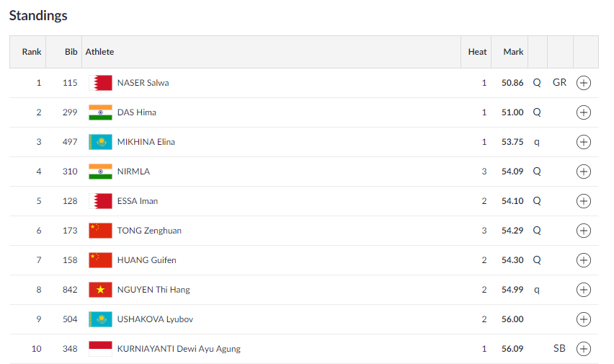Image resolution: width=614 pixels, height=364 pixels.
Task: Click Bahrain flag next to NASER Salwa
Action: (x=100, y=83)
